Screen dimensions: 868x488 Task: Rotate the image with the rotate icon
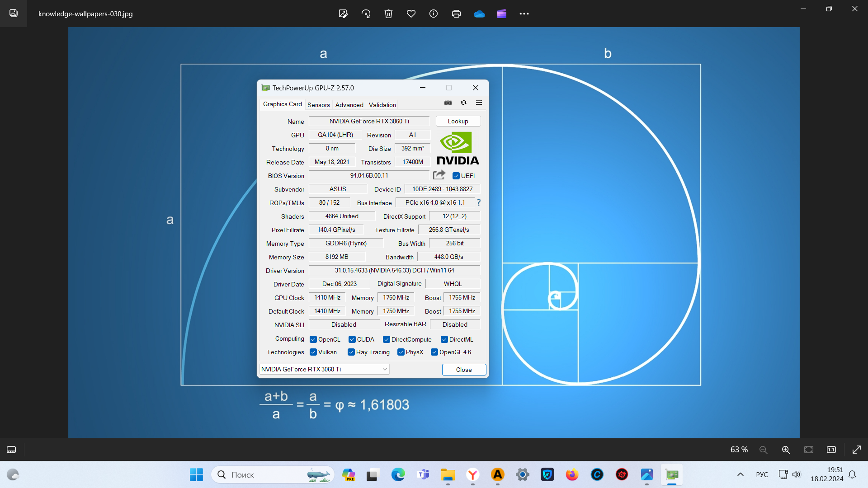pyautogui.click(x=366, y=14)
